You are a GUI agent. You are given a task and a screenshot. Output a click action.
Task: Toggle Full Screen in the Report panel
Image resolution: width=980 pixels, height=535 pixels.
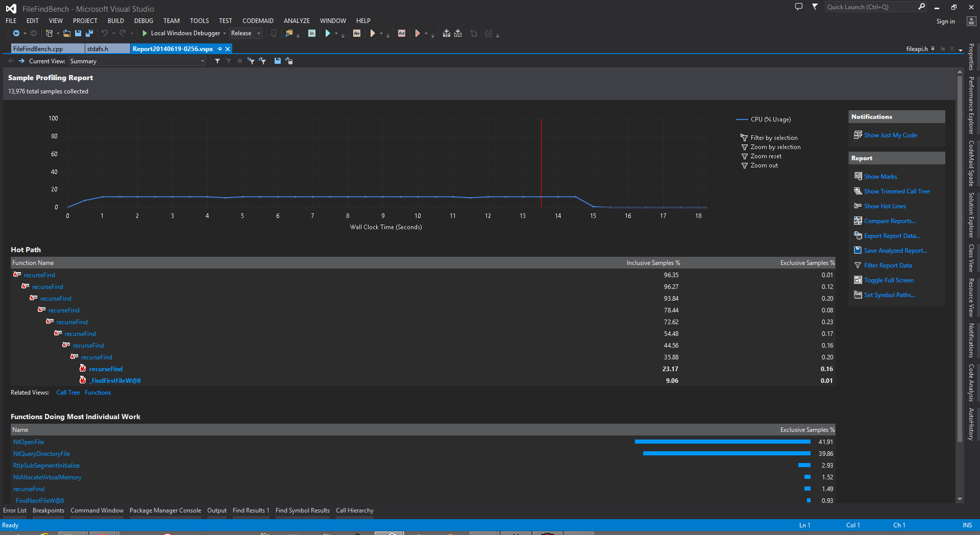click(889, 280)
